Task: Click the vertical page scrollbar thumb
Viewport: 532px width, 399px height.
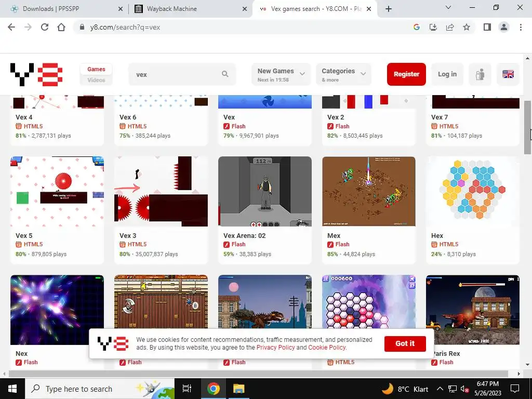Action: (527, 127)
